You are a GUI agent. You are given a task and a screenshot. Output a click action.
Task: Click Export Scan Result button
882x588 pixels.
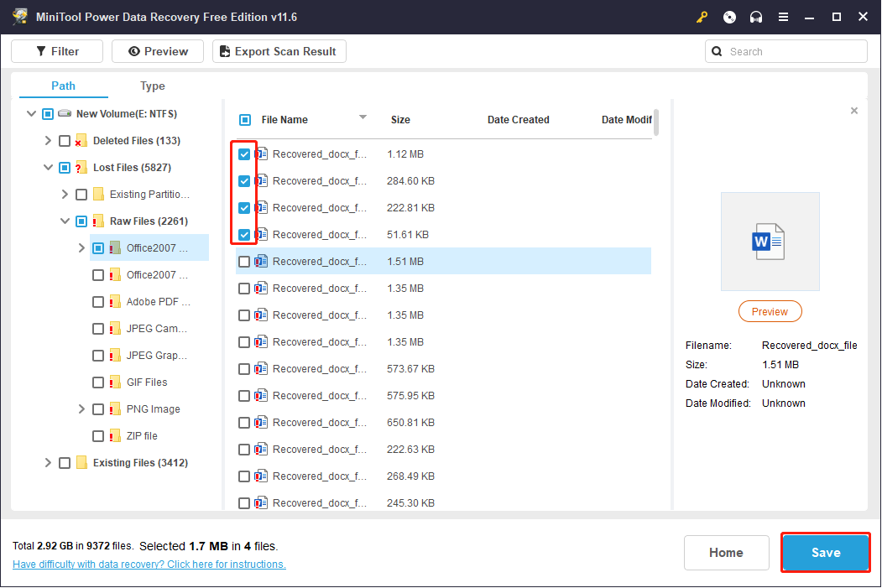279,51
